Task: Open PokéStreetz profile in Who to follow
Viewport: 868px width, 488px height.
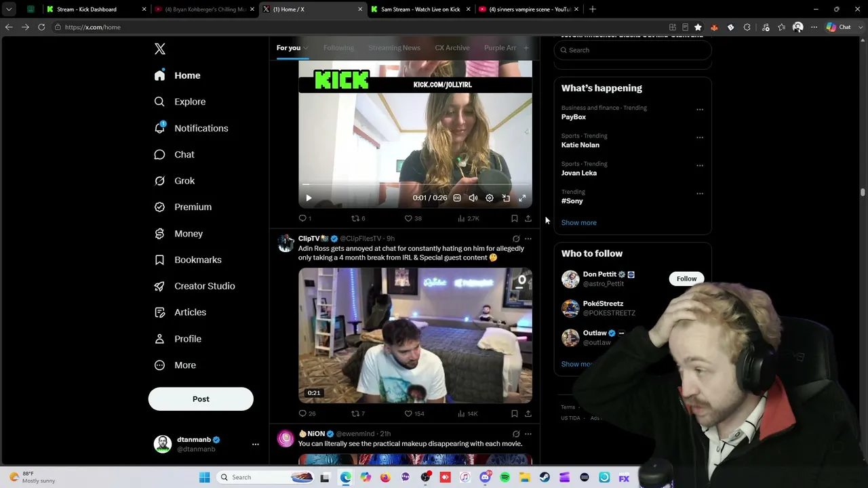Action: coord(603,304)
